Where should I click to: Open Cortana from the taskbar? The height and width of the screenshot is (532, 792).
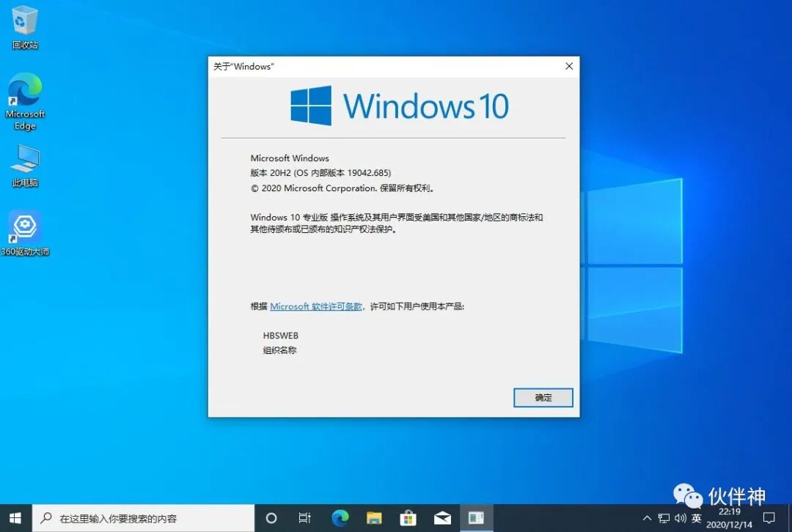pyautogui.click(x=271, y=518)
